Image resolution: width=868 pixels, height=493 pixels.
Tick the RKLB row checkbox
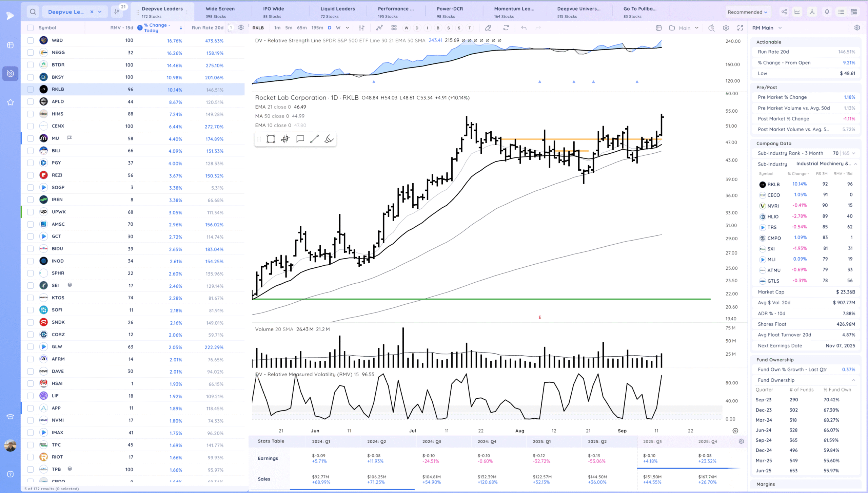click(x=31, y=89)
